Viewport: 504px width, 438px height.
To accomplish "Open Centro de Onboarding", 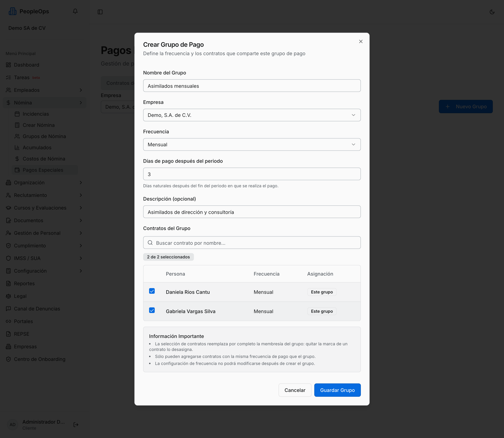I will (45, 359).
